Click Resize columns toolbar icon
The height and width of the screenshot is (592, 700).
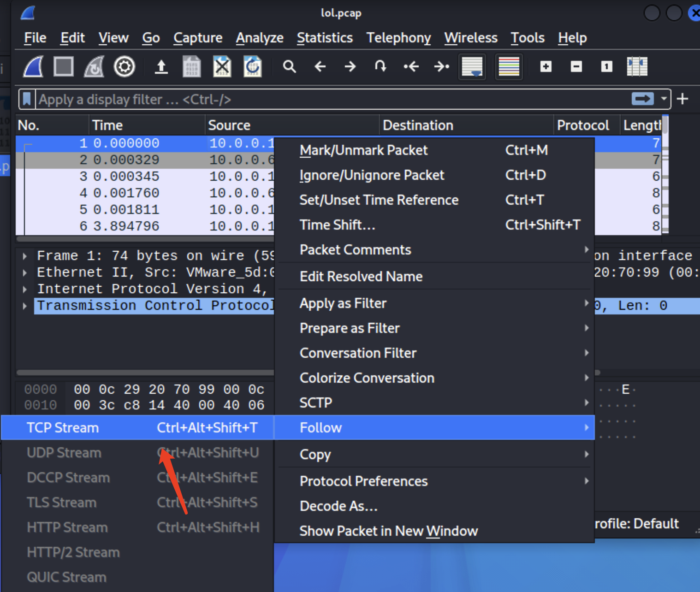coord(637,67)
